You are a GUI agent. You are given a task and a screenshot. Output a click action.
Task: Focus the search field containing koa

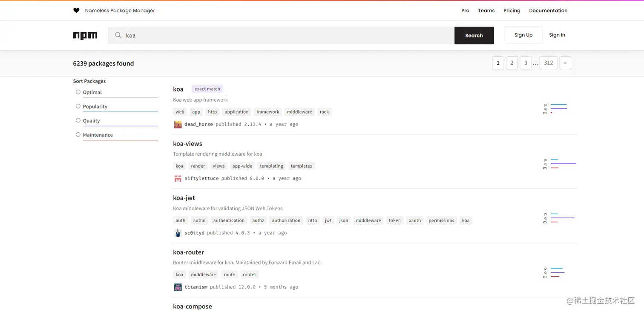pos(281,35)
